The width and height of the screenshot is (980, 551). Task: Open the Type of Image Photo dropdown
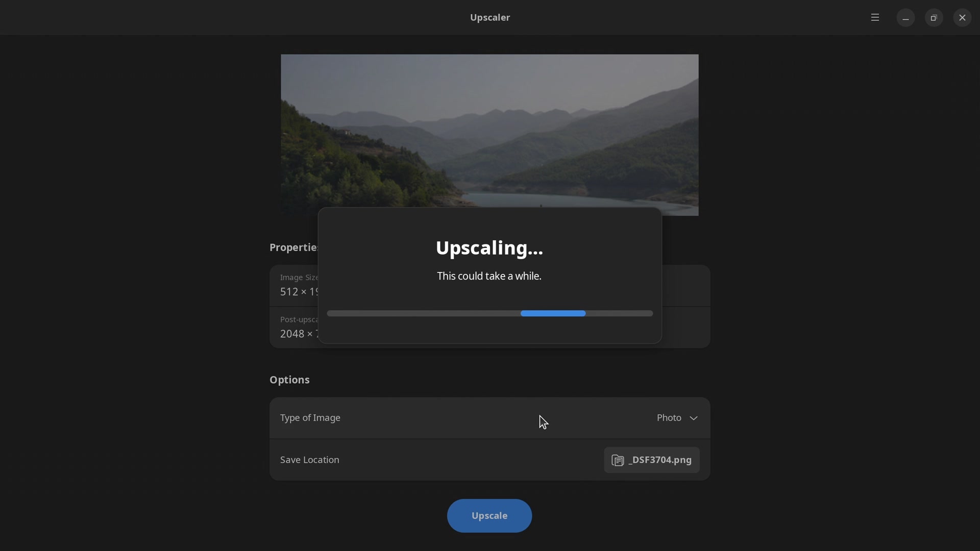pos(489,418)
